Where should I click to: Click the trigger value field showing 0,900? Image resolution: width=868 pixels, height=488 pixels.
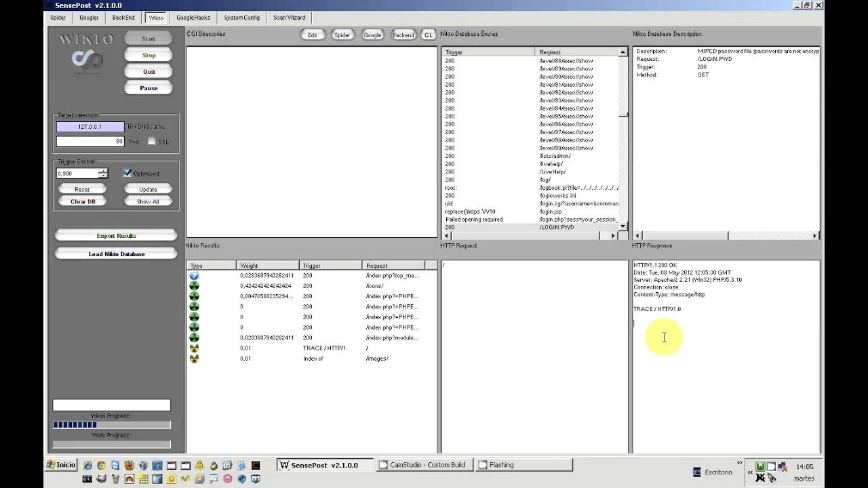[x=77, y=174]
